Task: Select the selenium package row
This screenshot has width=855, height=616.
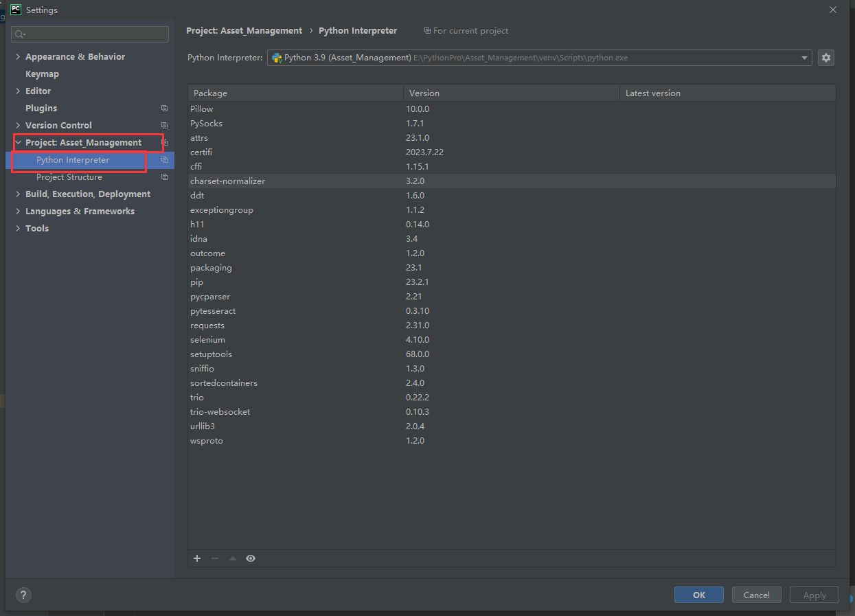Action: click(512, 340)
